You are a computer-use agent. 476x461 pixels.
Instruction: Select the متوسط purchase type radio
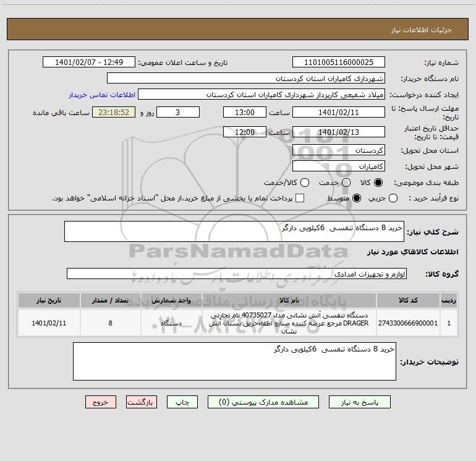pos(357,198)
